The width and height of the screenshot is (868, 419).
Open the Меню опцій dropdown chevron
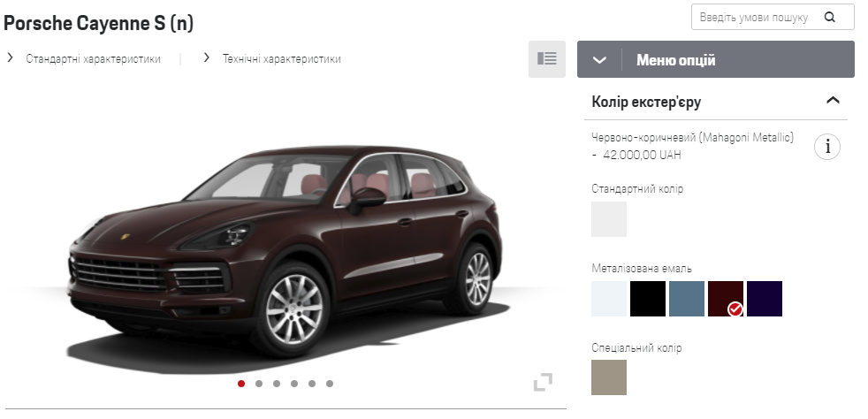tap(599, 60)
